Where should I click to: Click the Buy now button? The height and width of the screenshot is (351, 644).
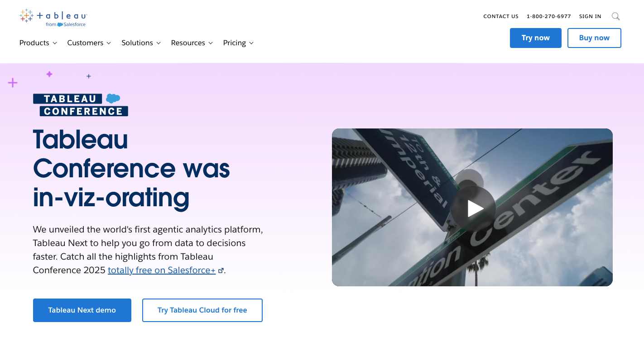(x=594, y=38)
